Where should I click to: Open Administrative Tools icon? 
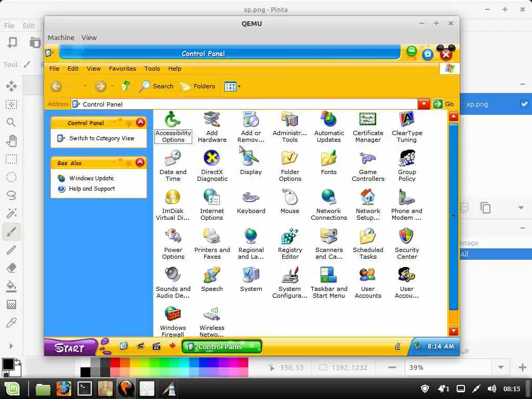(290, 127)
